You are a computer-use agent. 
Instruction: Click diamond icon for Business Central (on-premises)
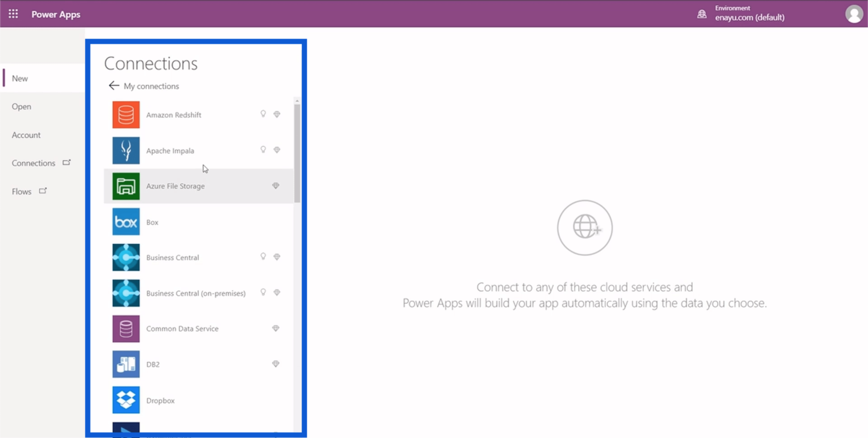[277, 292]
